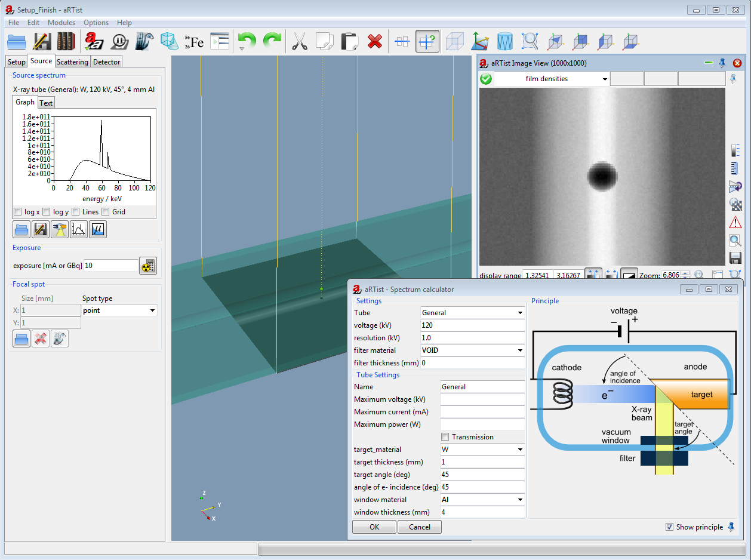Click the scissors cut icon
This screenshot has width=751, height=560.
click(x=299, y=42)
